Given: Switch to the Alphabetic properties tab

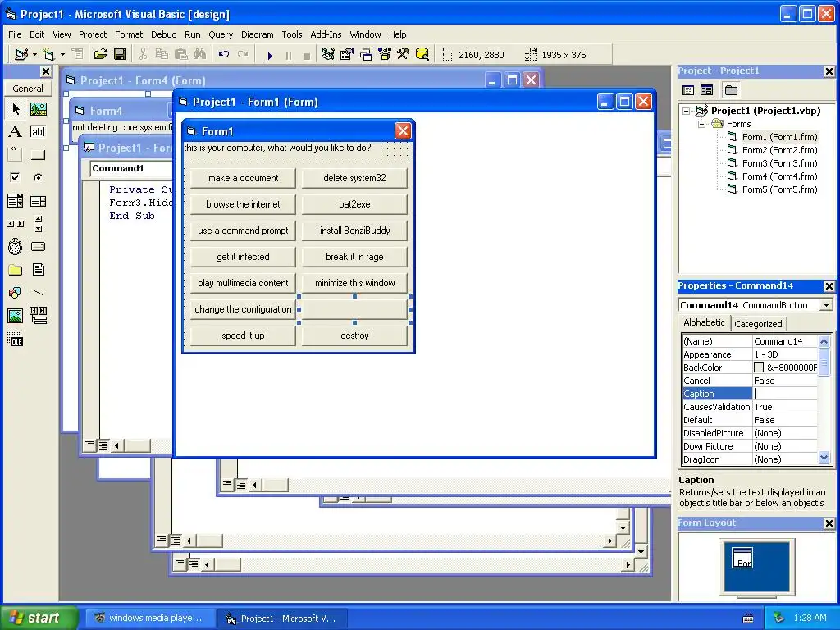Looking at the screenshot, I should click(x=704, y=322).
